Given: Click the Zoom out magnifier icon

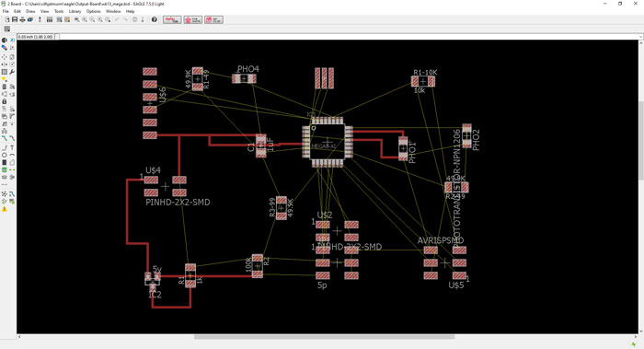Looking at the screenshot, I should coord(92,19).
